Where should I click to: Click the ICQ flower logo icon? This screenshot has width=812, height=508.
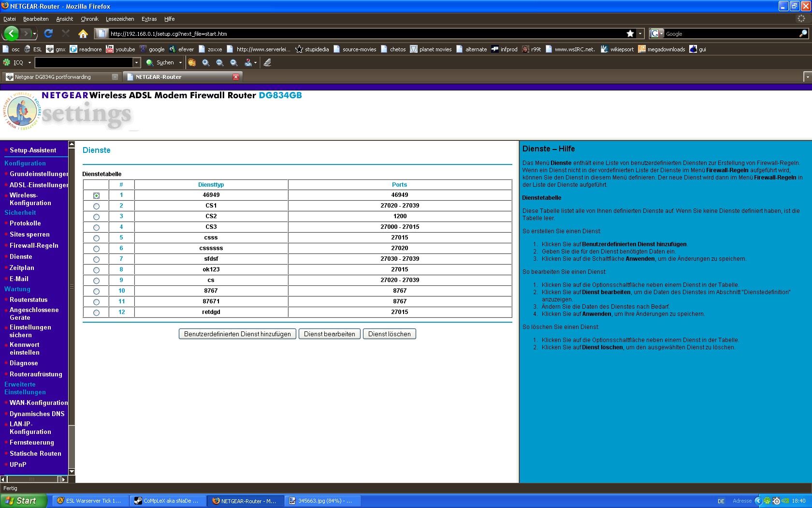[x=7, y=62]
